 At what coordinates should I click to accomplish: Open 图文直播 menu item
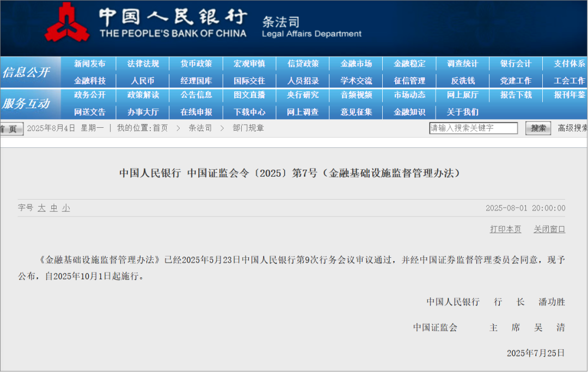(249, 95)
